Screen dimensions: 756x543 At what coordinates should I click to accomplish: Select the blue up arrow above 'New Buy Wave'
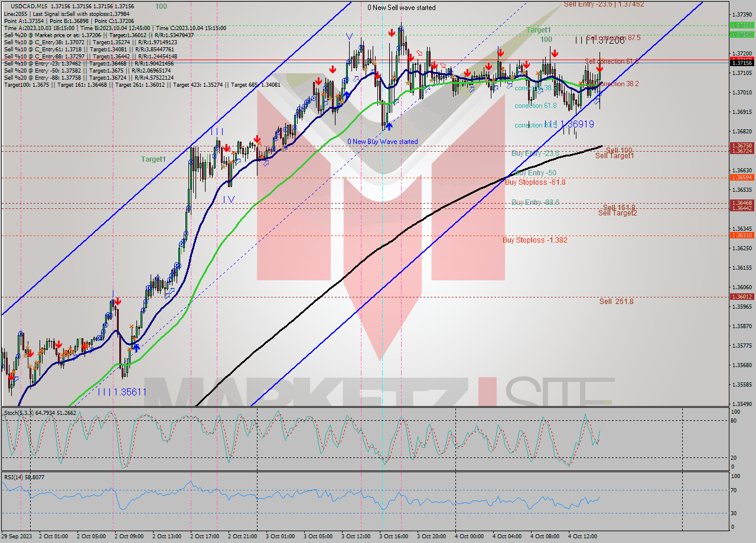[x=389, y=126]
